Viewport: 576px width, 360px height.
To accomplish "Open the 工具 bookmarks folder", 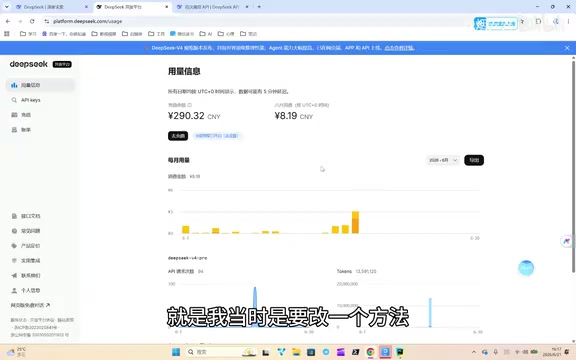I will tap(156, 34).
